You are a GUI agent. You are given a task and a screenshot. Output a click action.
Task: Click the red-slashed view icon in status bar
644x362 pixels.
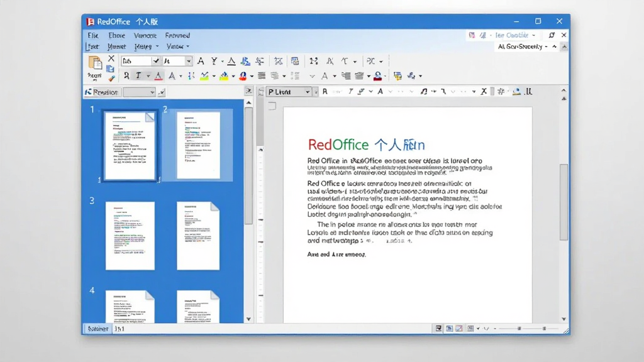point(459,328)
